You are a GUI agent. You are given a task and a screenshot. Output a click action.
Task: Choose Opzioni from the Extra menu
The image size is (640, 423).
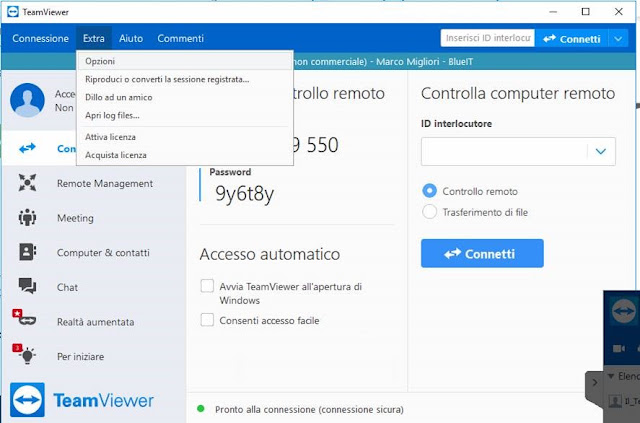184,61
